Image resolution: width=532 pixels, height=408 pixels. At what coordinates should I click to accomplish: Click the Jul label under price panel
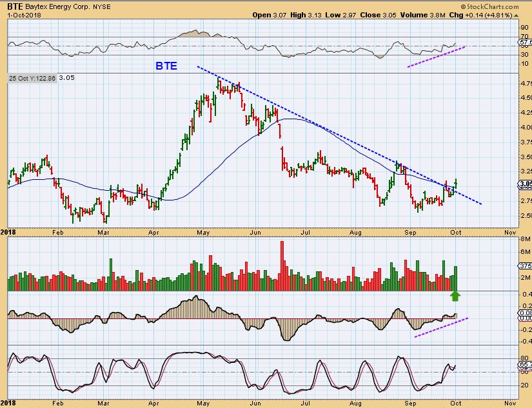tap(305, 233)
